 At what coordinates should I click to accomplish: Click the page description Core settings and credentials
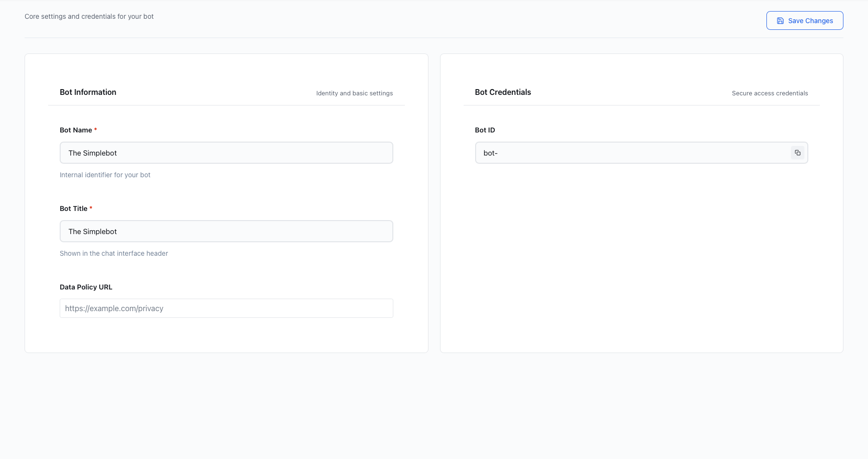(89, 16)
